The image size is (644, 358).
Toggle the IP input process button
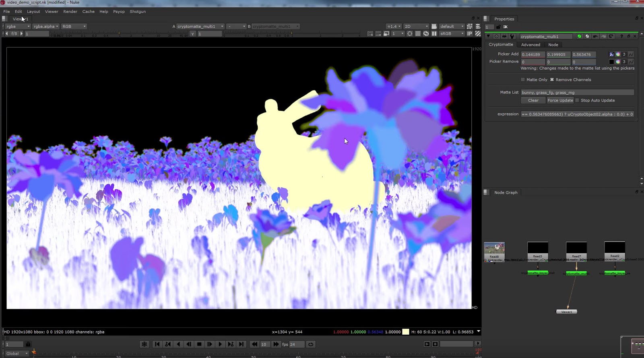470,34
